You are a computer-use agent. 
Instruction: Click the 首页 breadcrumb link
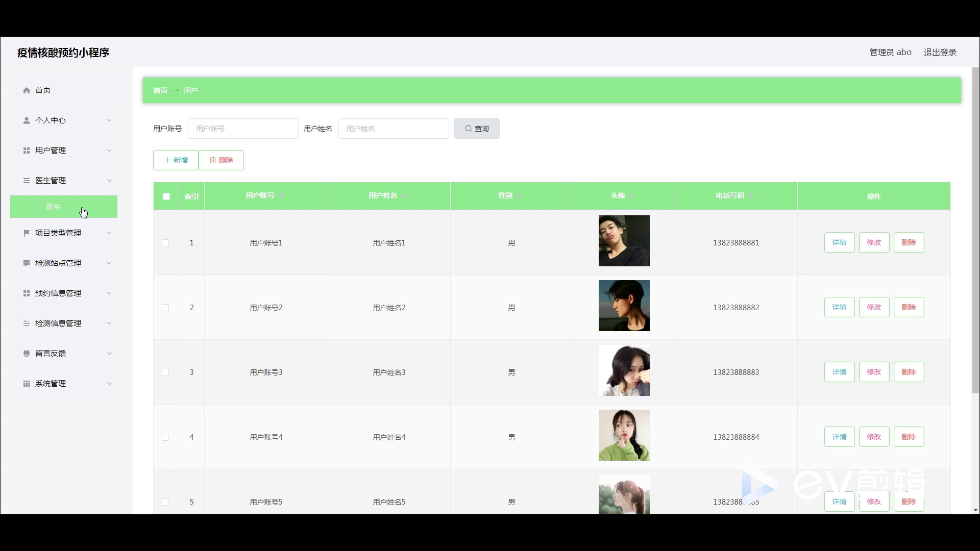pyautogui.click(x=160, y=90)
